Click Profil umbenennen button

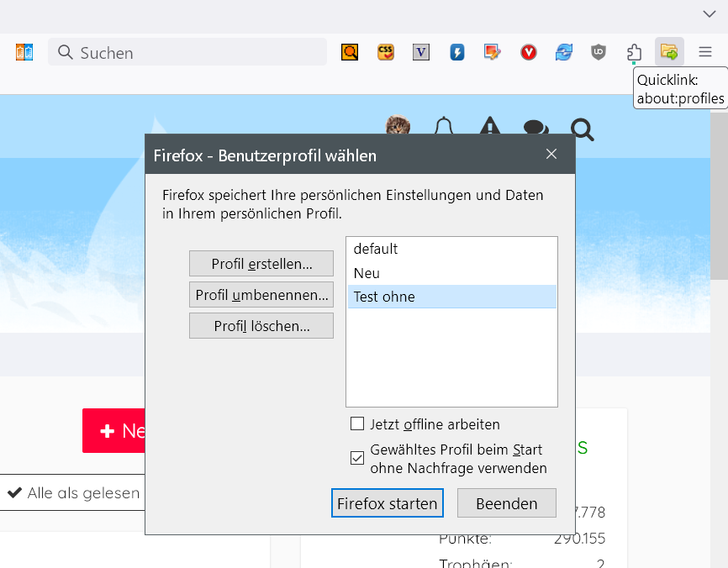[x=261, y=295]
